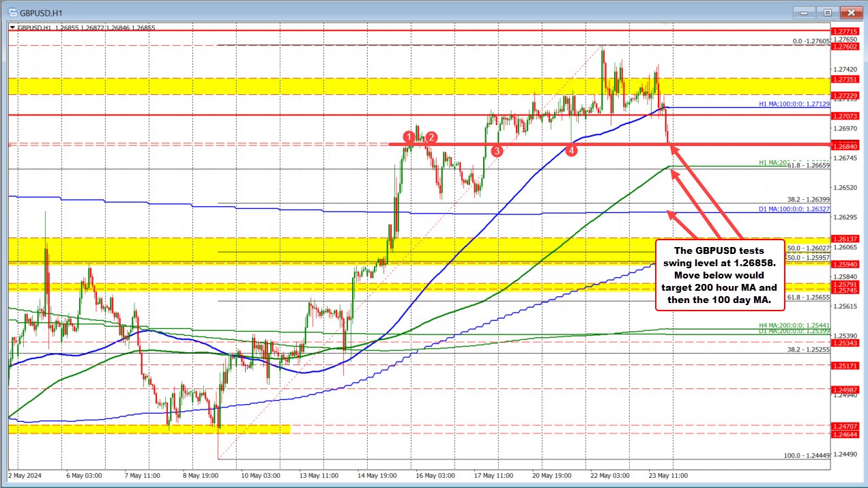Select circled marker 1 on the chart
The width and height of the screenshot is (868, 488).
pos(410,137)
